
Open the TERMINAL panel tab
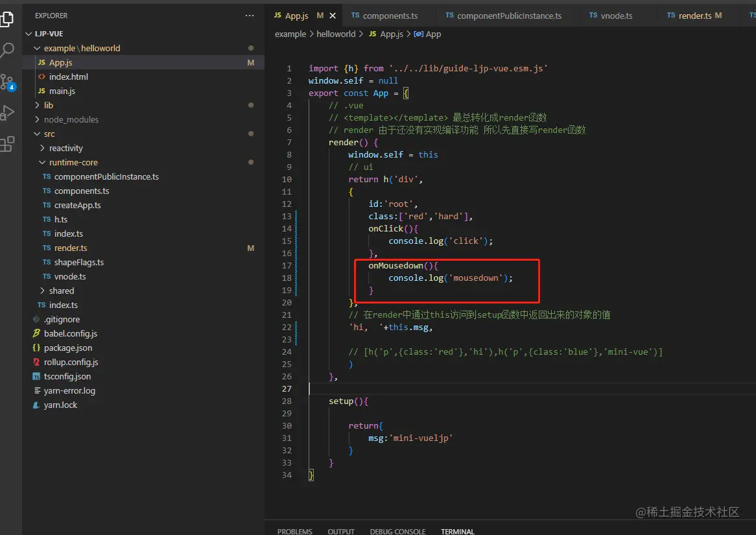[458, 531]
